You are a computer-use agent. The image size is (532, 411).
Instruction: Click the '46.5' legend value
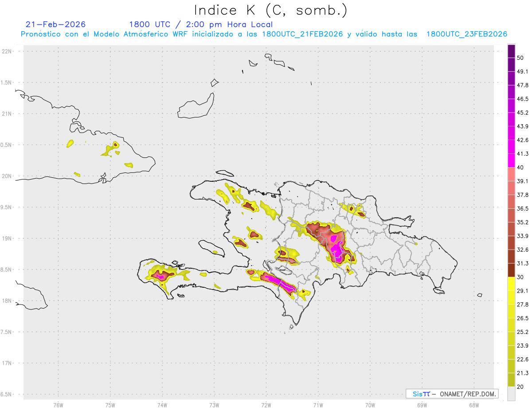click(x=523, y=99)
